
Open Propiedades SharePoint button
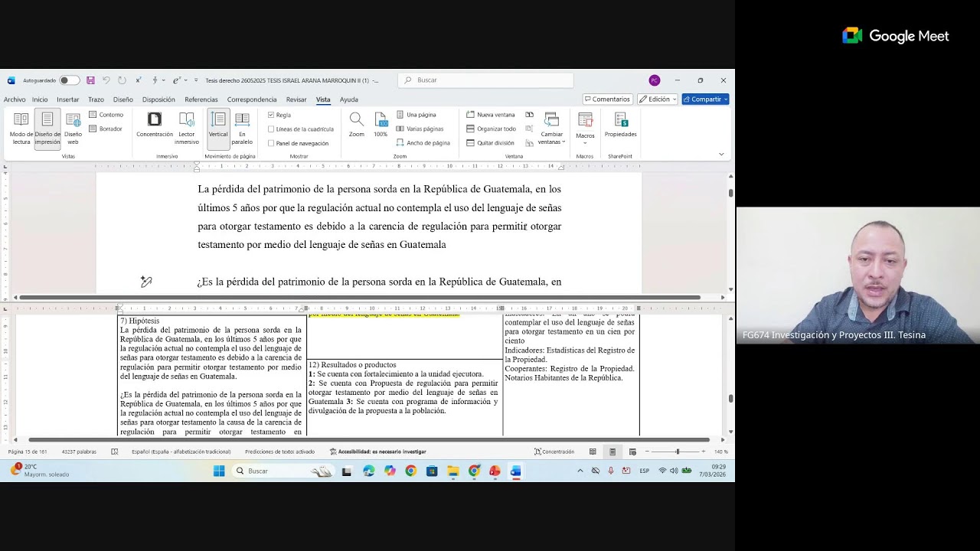(621, 125)
